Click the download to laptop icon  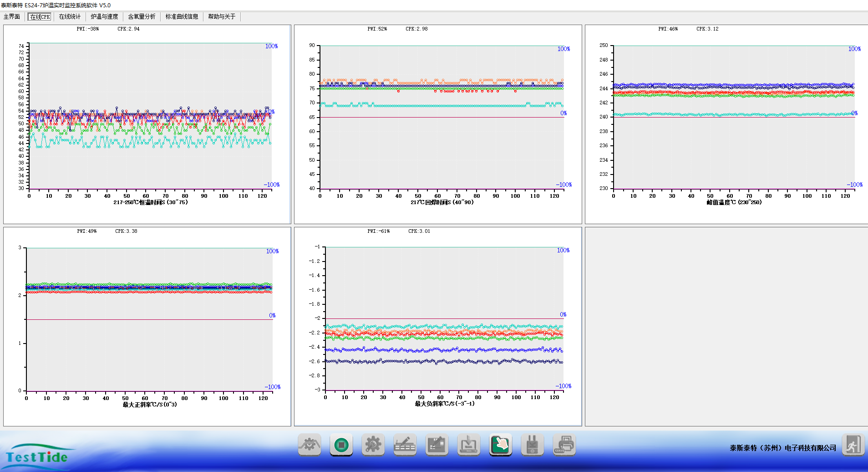point(468,445)
